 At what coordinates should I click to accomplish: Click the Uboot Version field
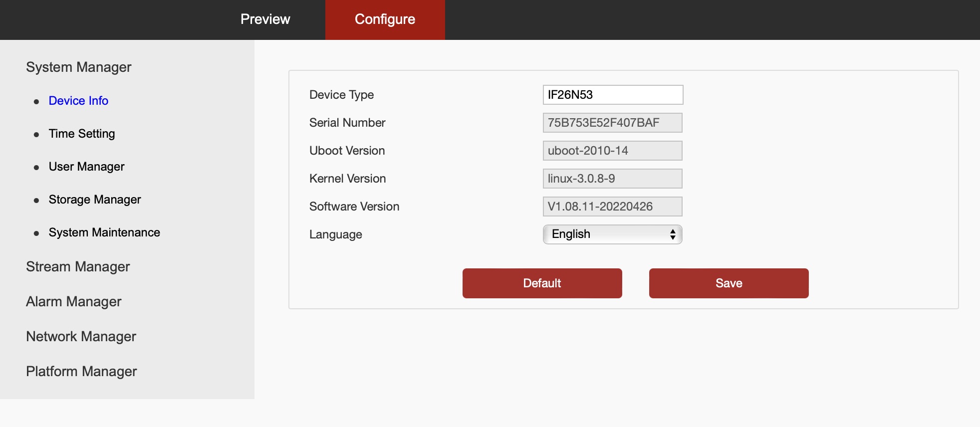[612, 151]
